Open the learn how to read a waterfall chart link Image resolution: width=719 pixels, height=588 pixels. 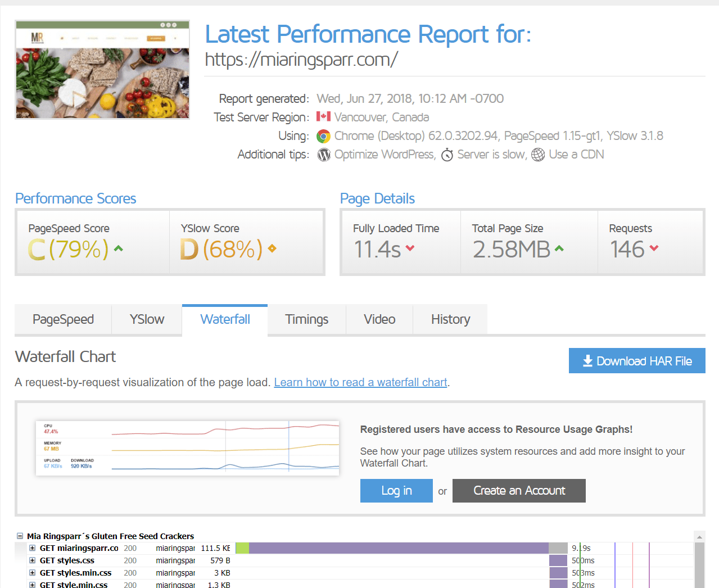(x=360, y=382)
